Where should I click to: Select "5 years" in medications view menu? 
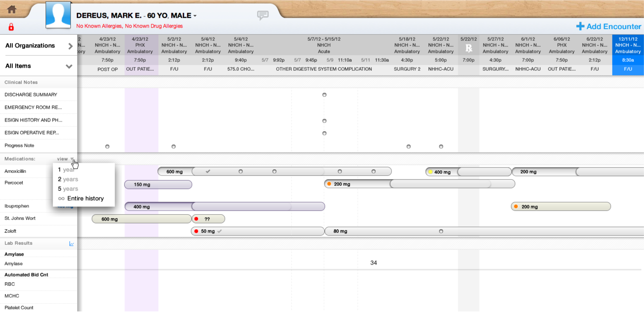(68, 189)
